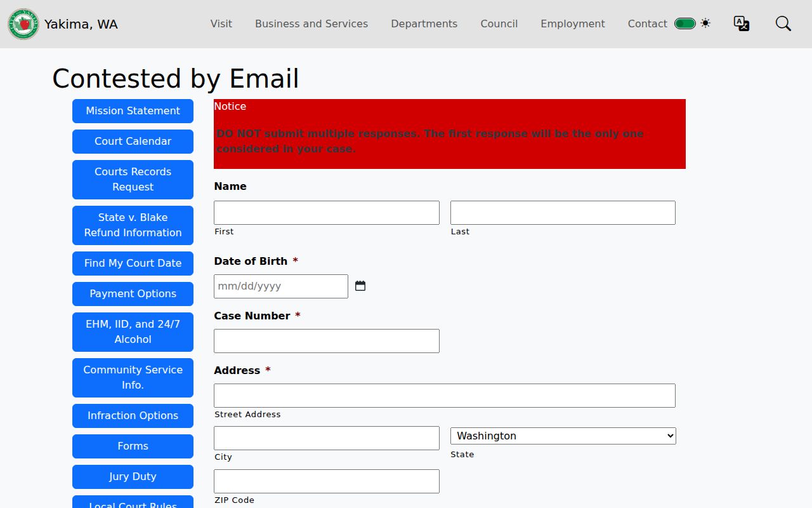Image resolution: width=812 pixels, height=508 pixels.
Task: Open the Council menu
Action: [x=499, y=23]
